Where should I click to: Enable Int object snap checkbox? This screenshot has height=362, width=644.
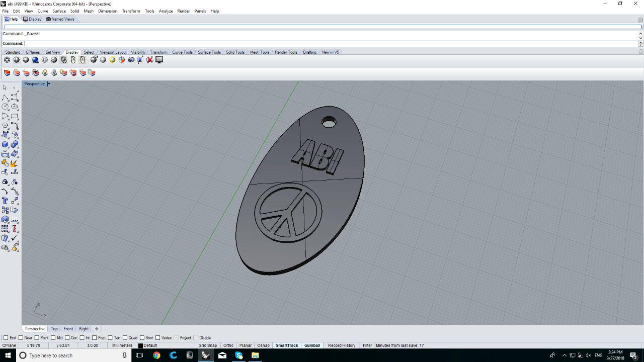(82, 338)
